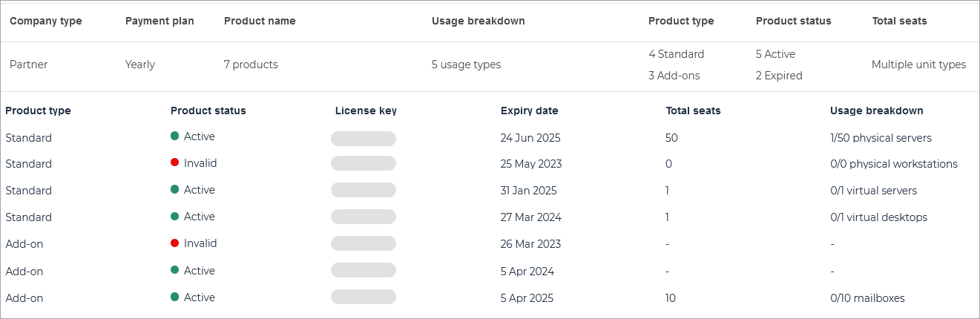Select the "Partner" company type cell
Screen dimensions: 980x319
click(28, 65)
